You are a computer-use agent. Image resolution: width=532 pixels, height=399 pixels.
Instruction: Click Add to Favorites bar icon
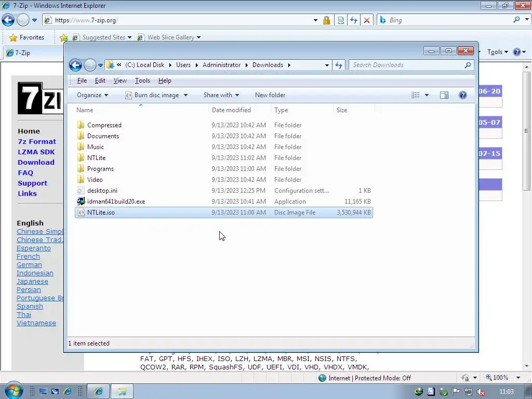(x=63, y=37)
